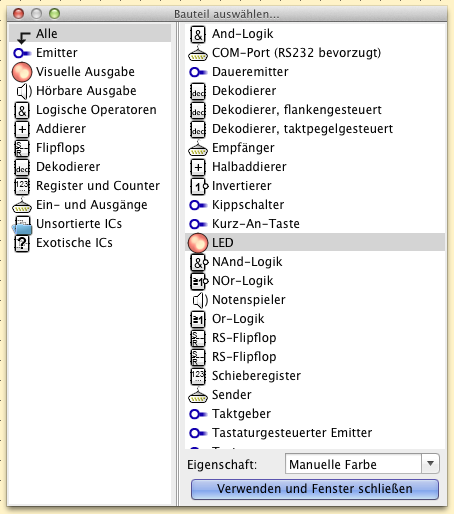Choose the Hörbare Ausgabe speaker icon
The image size is (454, 514).
(x=24, y=91)
